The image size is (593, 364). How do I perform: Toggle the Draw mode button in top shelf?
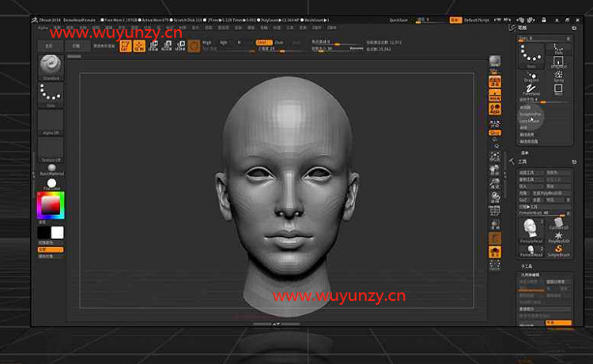(x=139, y=46)
